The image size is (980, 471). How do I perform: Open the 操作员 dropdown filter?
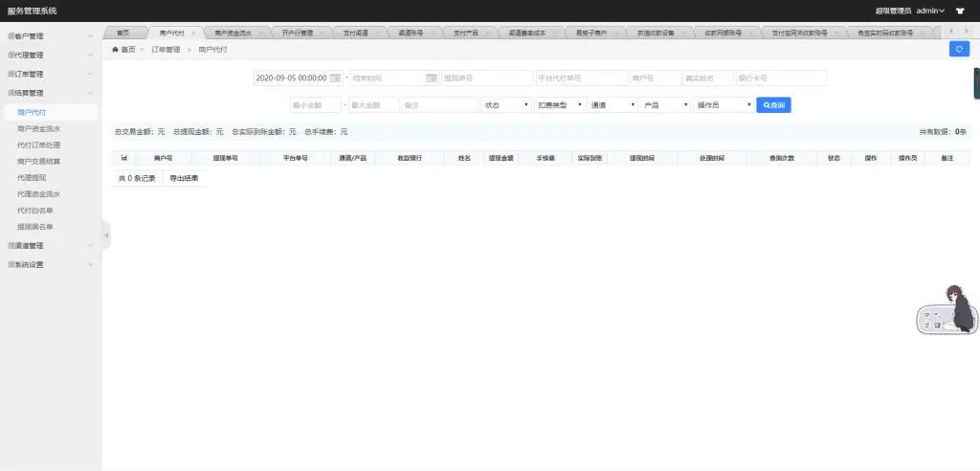pos(724,105)
